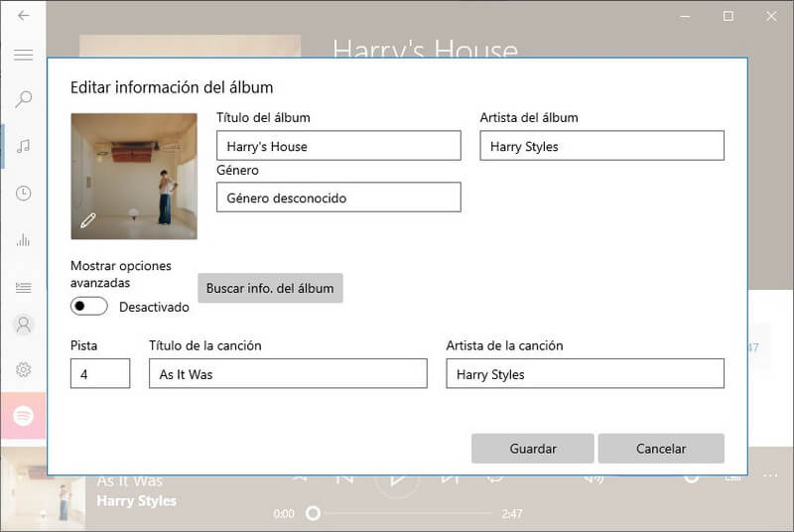Minimize the Groove window

click(x=685, y=16)
